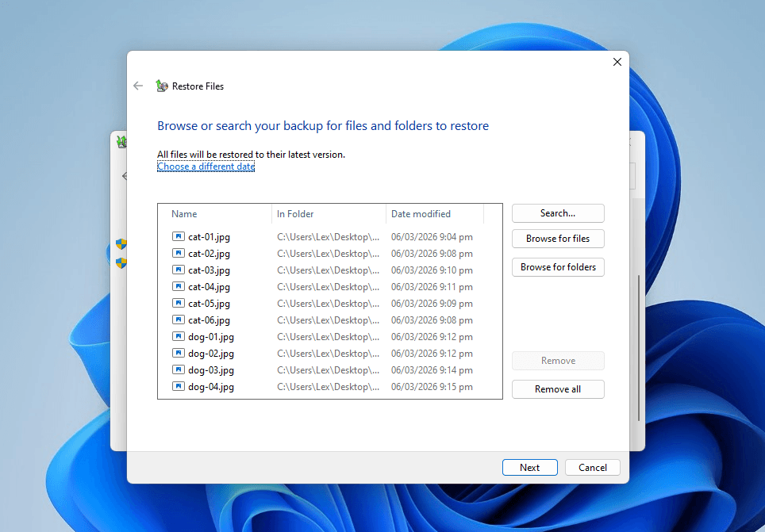The image size is (765, 532).
Task: Click the back arrow in Restore Files
Action: 138,86
